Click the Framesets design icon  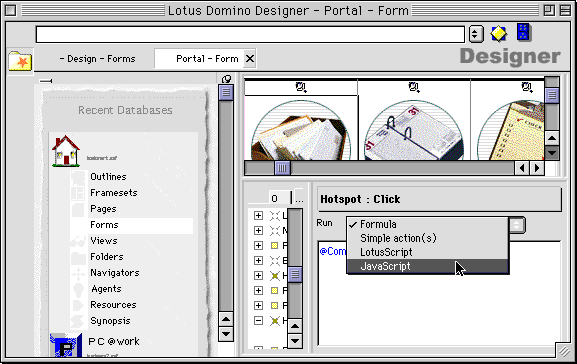tap(78, 193)
